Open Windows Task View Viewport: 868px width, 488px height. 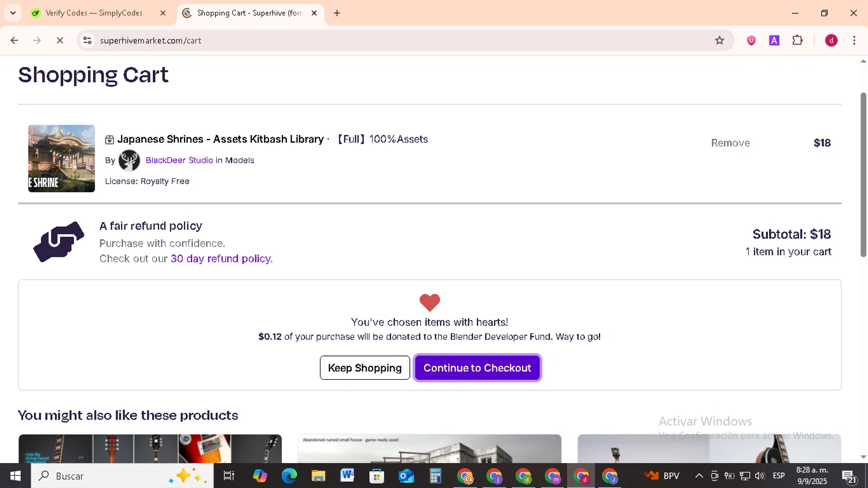click(x=229, y=476)
